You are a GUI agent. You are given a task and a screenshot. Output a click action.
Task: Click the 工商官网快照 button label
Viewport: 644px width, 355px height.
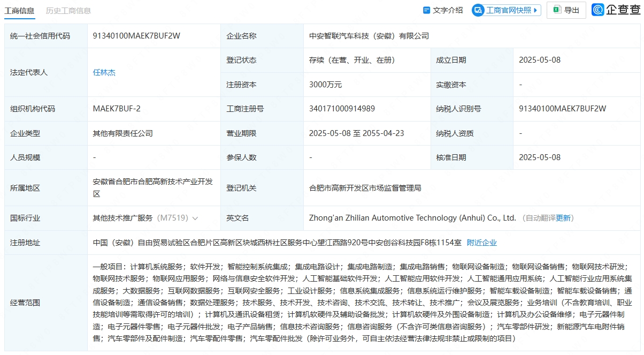509,10
